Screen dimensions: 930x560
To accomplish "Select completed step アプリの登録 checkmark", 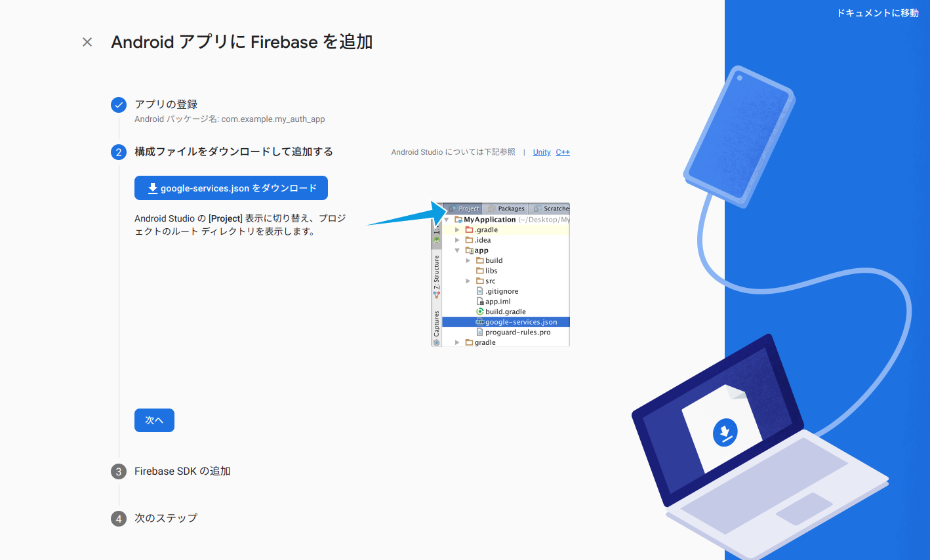I will [119, 105].
